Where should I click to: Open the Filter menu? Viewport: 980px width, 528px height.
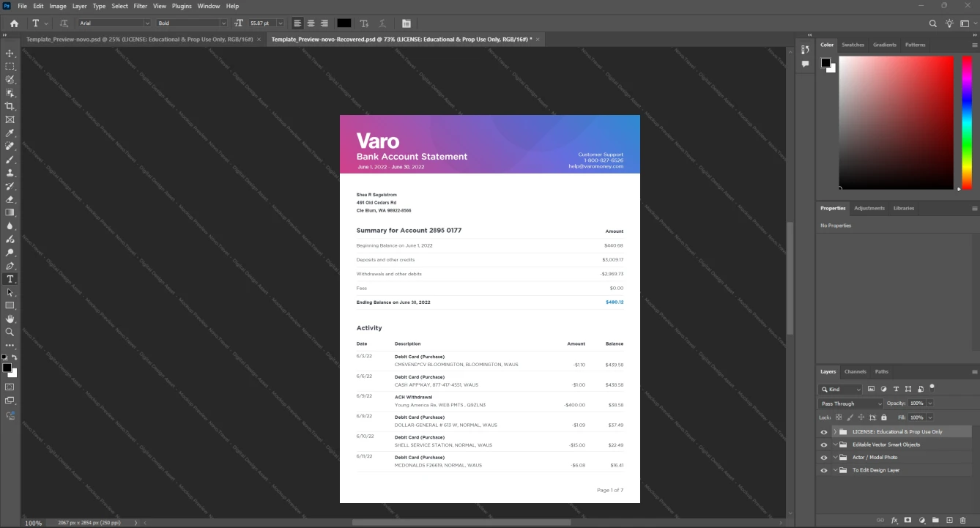tap(140, 6)
